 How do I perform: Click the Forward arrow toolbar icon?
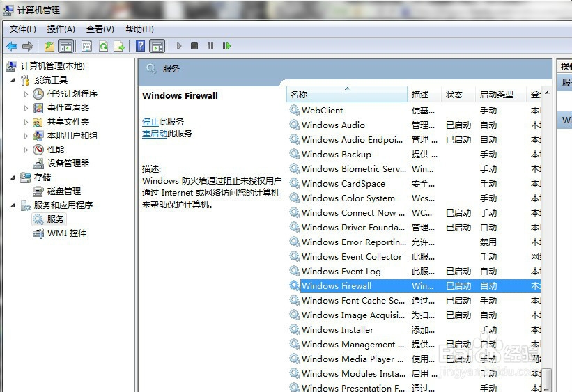[x=28, y=47]
